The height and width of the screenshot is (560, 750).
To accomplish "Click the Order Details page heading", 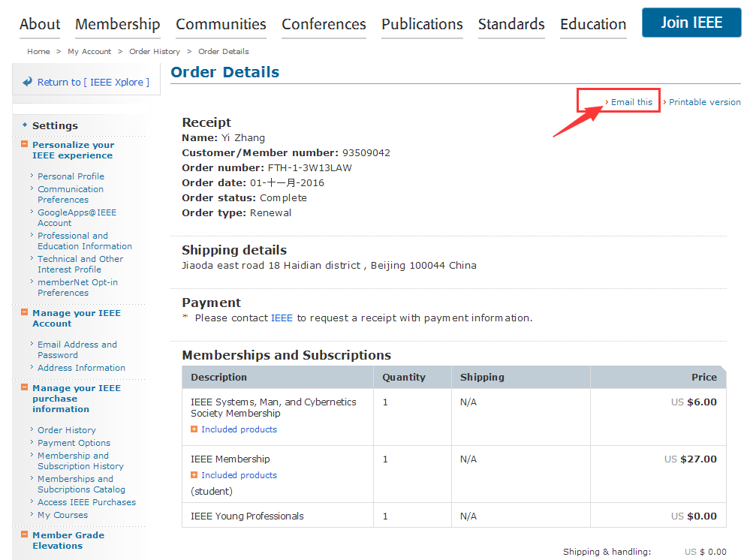I will click(224, 72).
